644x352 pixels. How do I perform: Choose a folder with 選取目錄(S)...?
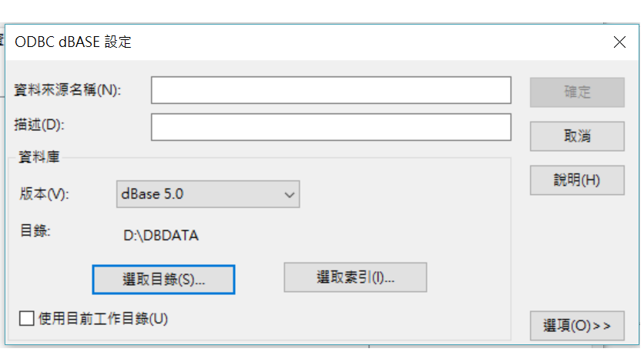coord(163,280)
